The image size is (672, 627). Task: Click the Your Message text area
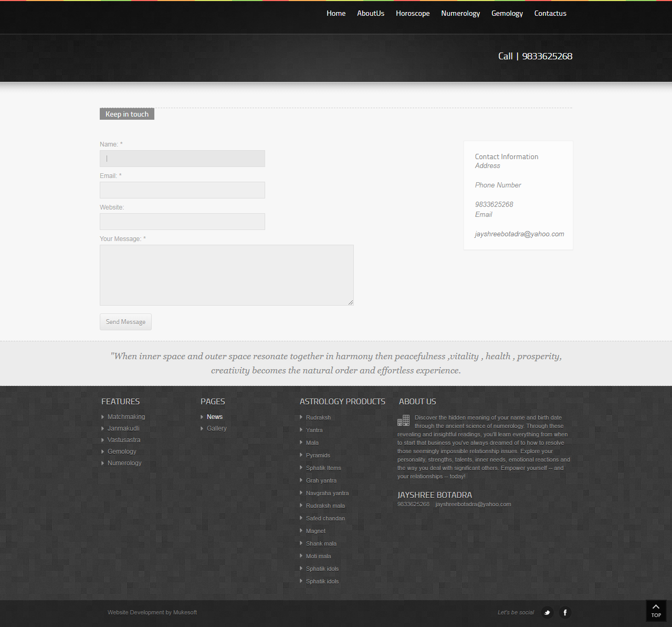click(226, 275)
